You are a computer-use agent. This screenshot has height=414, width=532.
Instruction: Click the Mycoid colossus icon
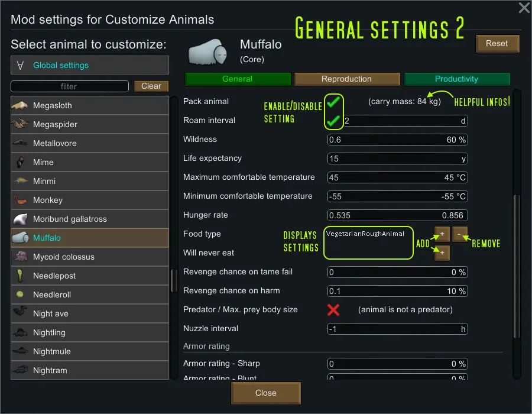[20, 257]
